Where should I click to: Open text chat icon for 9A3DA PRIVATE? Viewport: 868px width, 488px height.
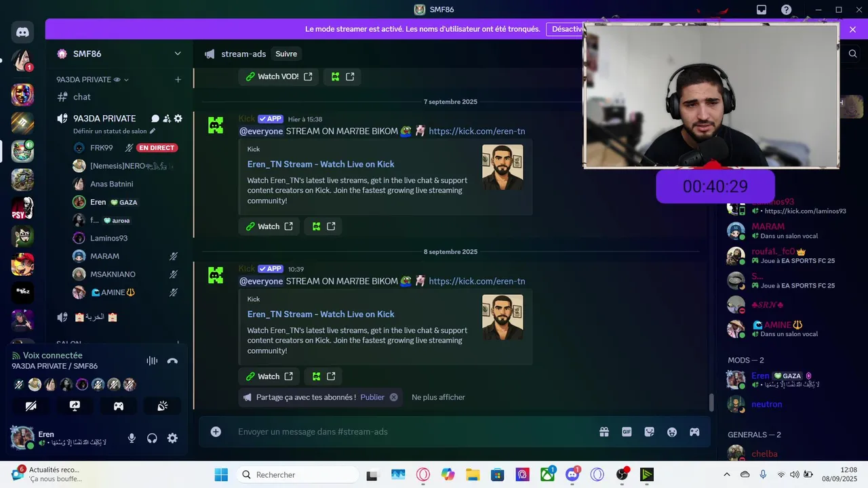tap(155, 119)
